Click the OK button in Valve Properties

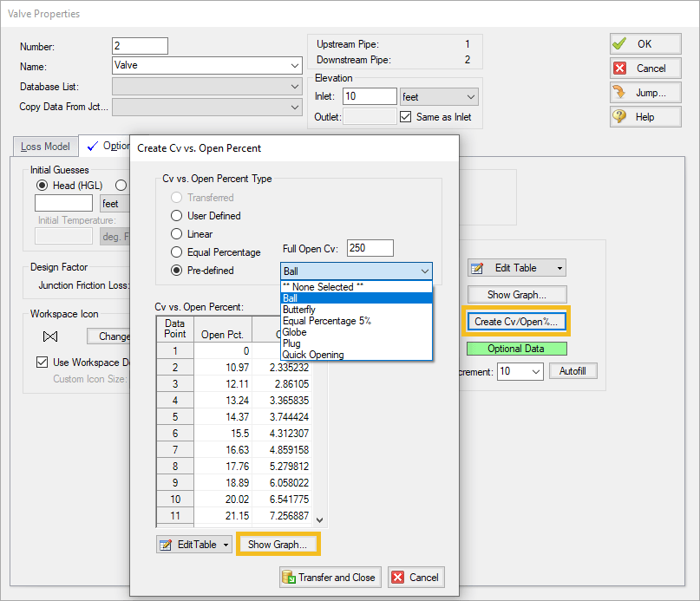coord(645,43)
